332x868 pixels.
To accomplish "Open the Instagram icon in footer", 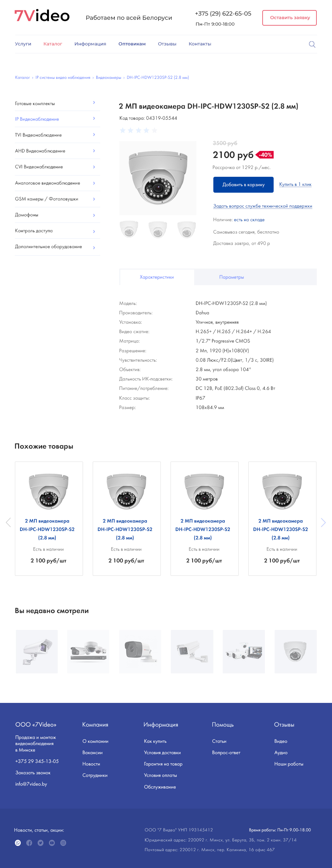I will [63, 842].
